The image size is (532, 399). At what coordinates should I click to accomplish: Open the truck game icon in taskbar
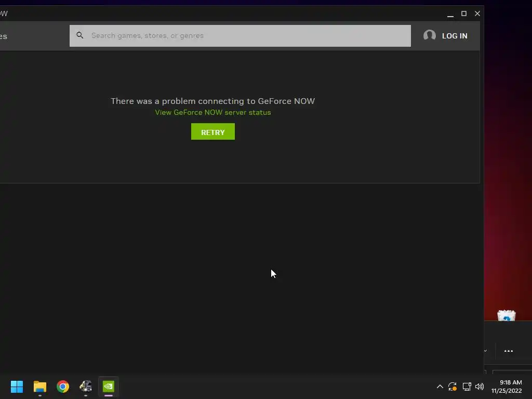(86, 386)
